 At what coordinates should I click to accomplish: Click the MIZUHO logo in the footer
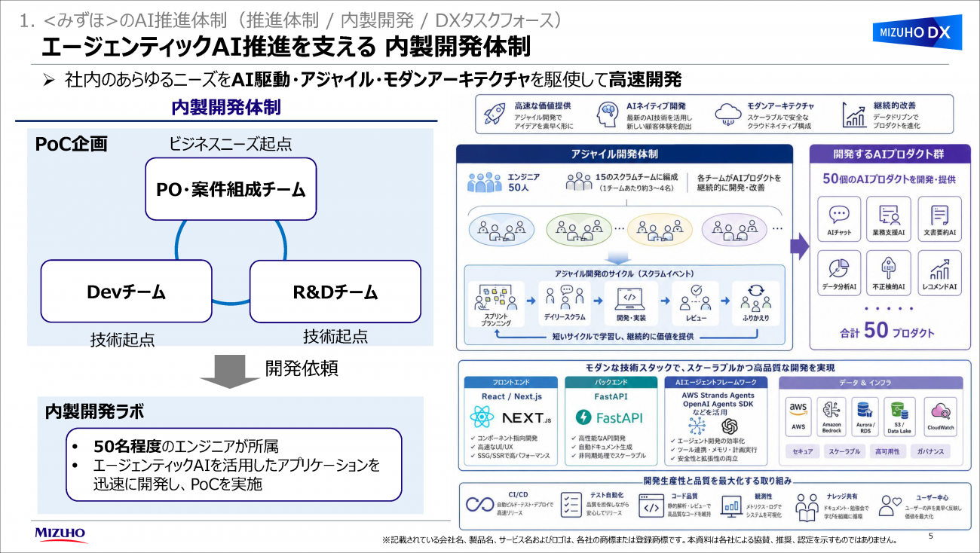pyautogui.click(x=60, y=534)
